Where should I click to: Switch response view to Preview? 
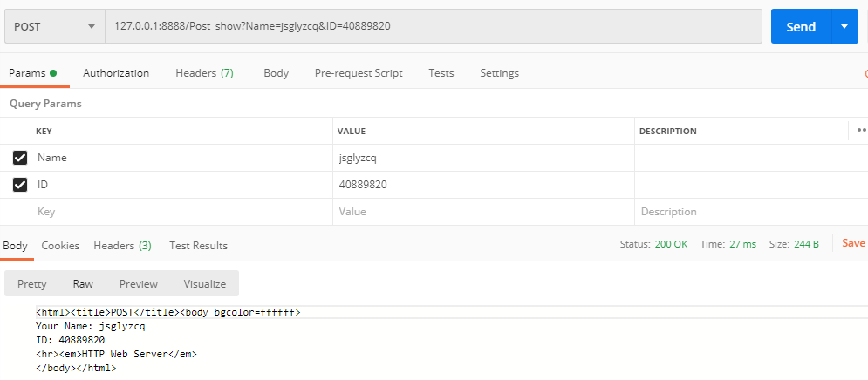coord(139,284)
